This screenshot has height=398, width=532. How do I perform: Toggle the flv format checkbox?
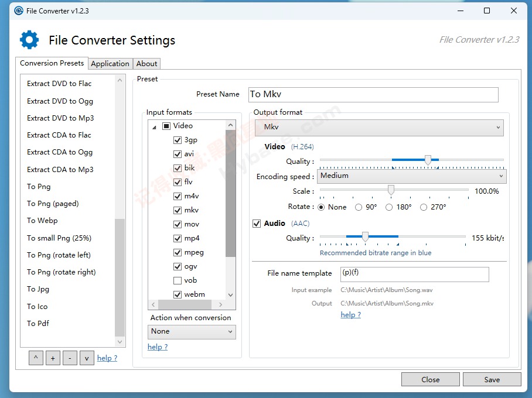178,183
